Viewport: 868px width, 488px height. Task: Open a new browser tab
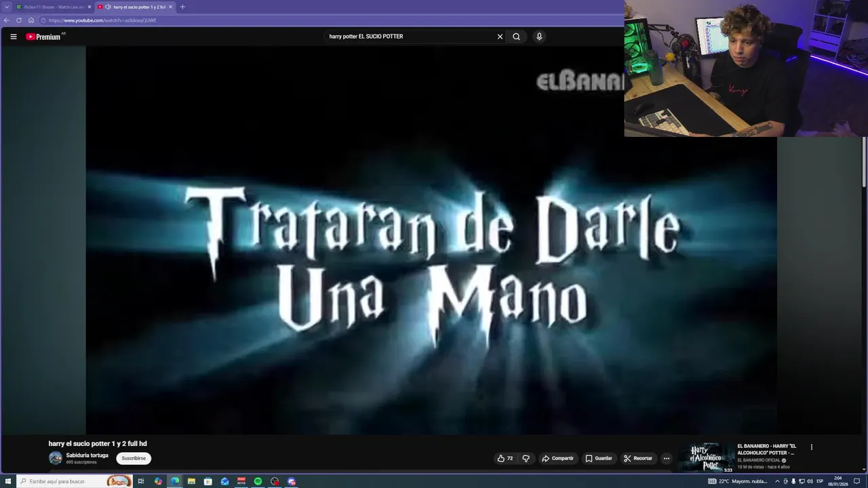(x=182, y=7)
